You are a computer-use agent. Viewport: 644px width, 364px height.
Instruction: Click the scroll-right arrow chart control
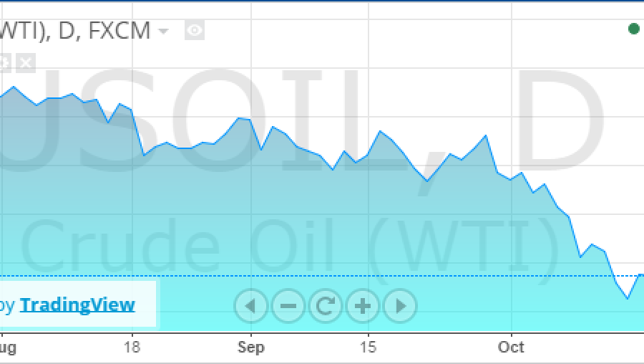point(400,305)
